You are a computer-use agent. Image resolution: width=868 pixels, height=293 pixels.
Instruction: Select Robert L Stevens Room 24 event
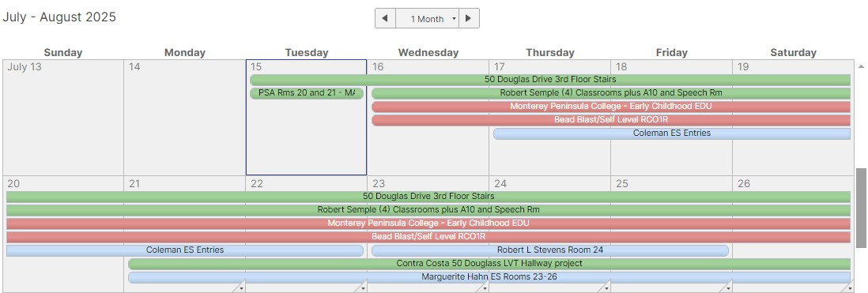[549, 250]
